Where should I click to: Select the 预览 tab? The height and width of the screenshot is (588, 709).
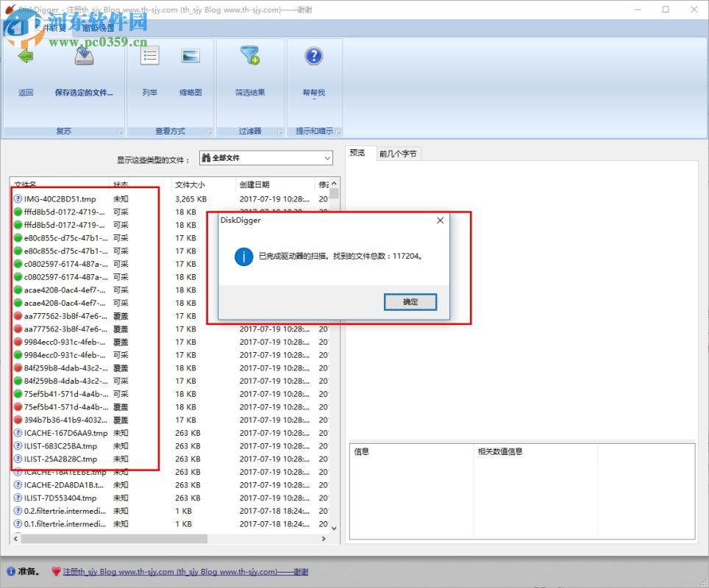coord(358,154)
